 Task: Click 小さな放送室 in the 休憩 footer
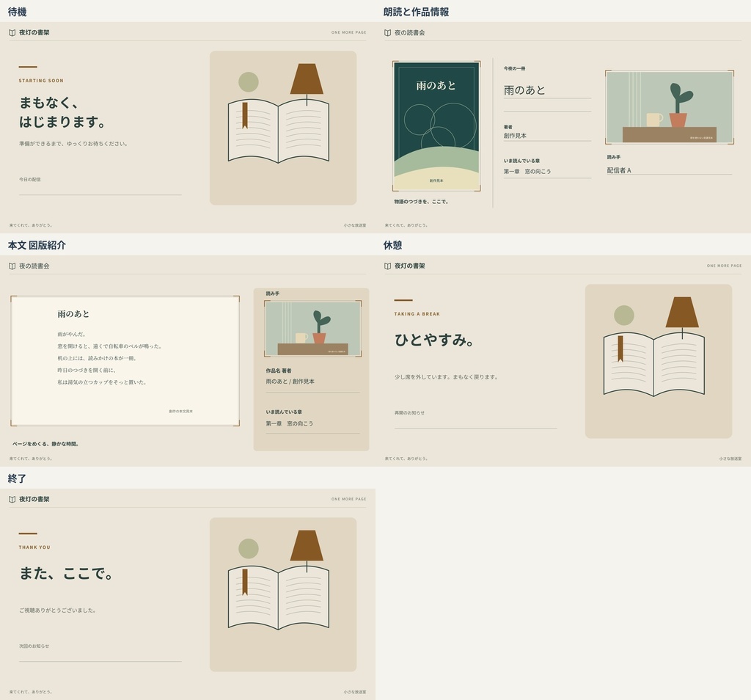coord(730,459)
